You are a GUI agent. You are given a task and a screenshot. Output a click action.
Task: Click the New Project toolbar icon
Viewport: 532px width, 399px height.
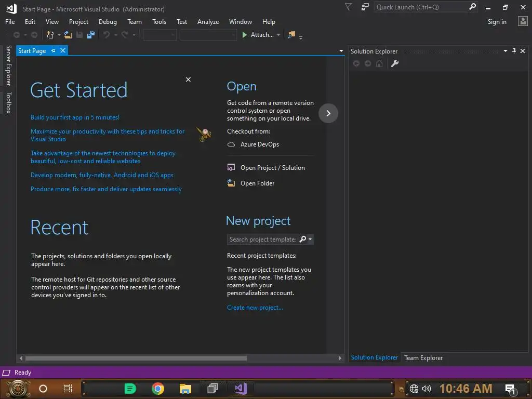point(50,35)
